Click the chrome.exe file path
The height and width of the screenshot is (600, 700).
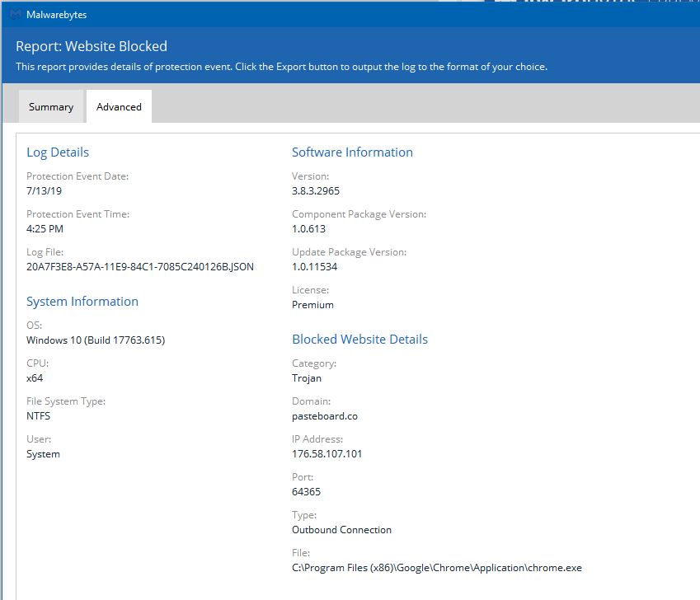click(437, 568)
